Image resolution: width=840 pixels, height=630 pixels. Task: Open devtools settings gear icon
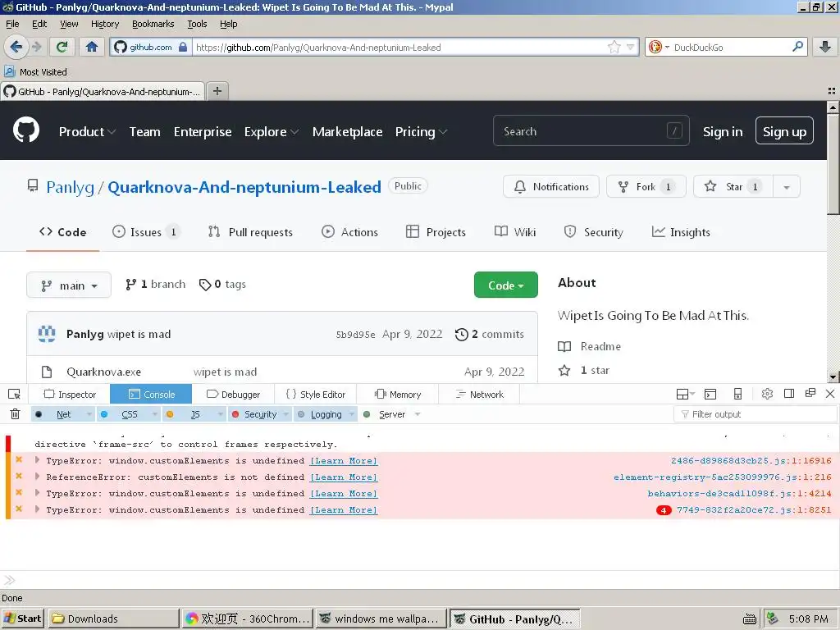(767, 394)
